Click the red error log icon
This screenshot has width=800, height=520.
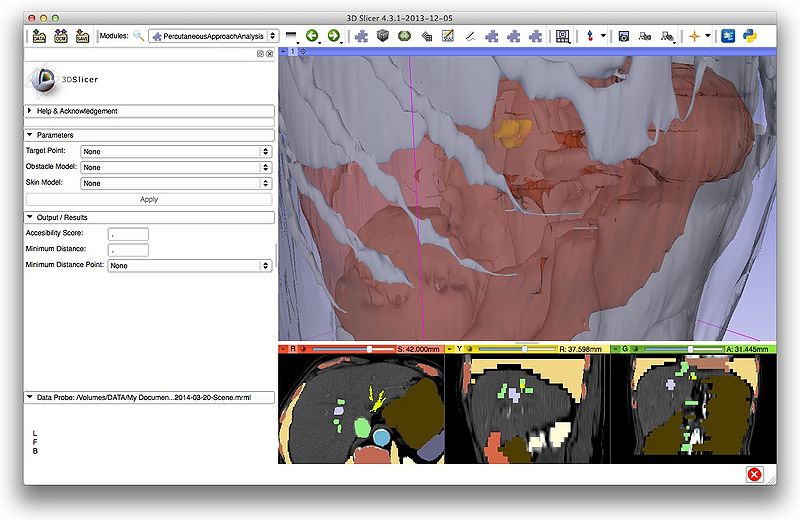click(x=754, y=474)
